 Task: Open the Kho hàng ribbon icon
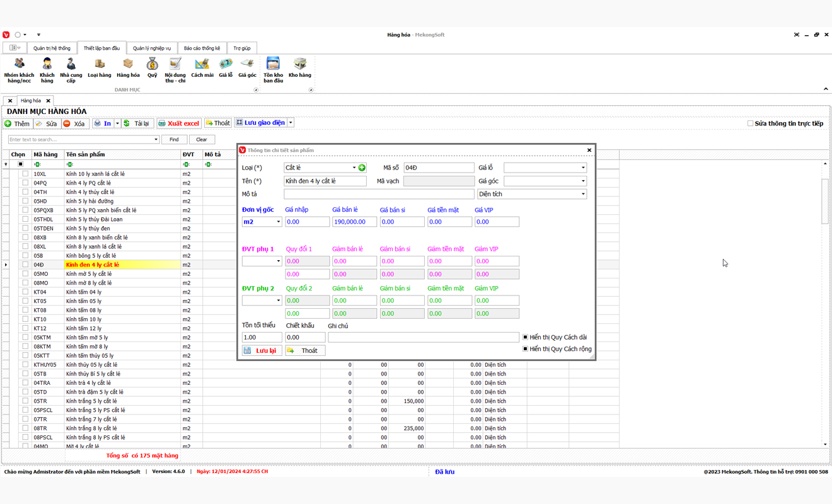click(x=300, y=67)
